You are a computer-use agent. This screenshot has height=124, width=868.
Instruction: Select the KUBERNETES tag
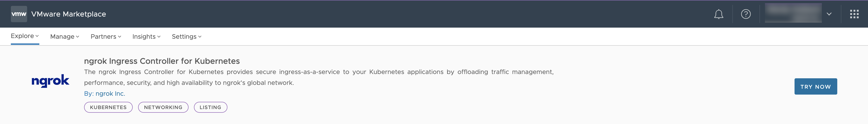(108, 107)
